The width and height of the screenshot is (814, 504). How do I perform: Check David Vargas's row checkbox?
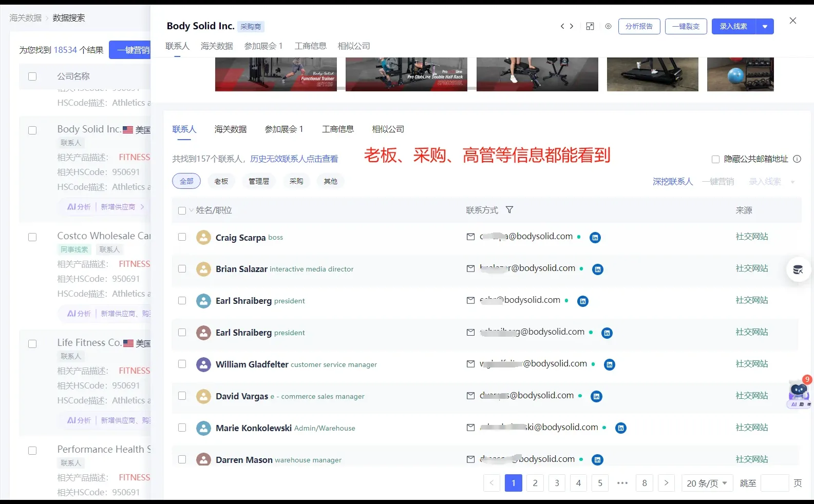pos(182,396)
